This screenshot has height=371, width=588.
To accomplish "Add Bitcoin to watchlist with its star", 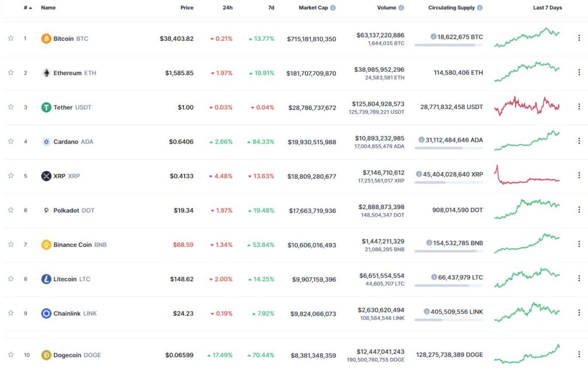I will click(11, 38).
